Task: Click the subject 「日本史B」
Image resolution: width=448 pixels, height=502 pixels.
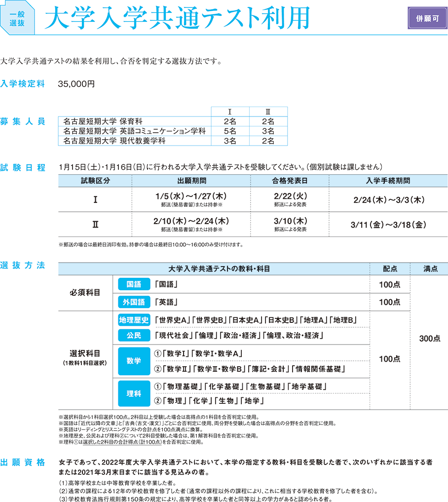Action: (x=281, y=320)
